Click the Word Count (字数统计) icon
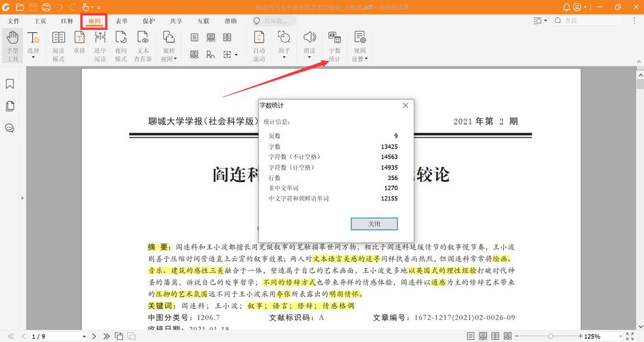This screenshot has height=342, width=644. pyautogui.click(x=334, y=38)
